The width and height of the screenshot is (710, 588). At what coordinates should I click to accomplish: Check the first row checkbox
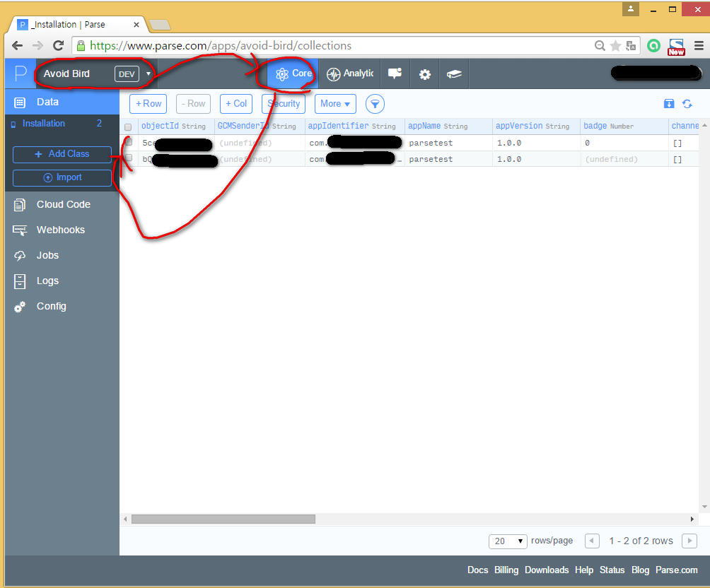pos(129,143)
